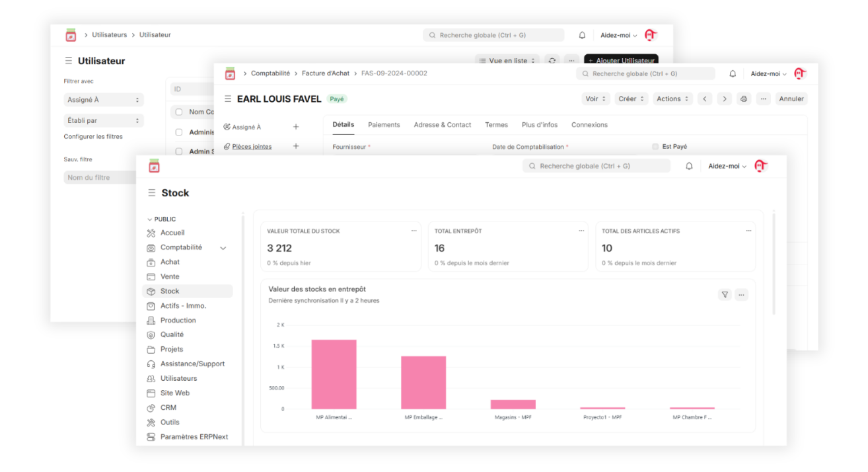Screen dimensions: 868x472
Task: Open the Créer dropdown
Action: click(x=632, y=98)
